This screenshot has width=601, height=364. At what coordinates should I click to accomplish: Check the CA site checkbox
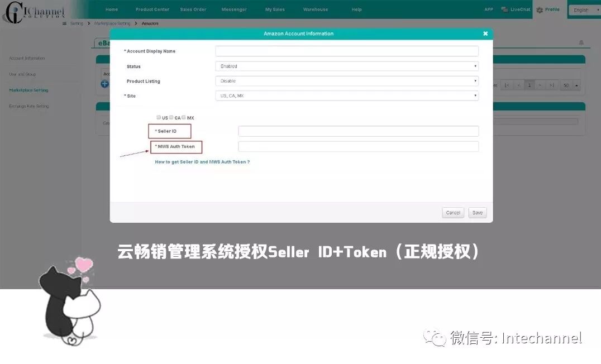(171, 117)
